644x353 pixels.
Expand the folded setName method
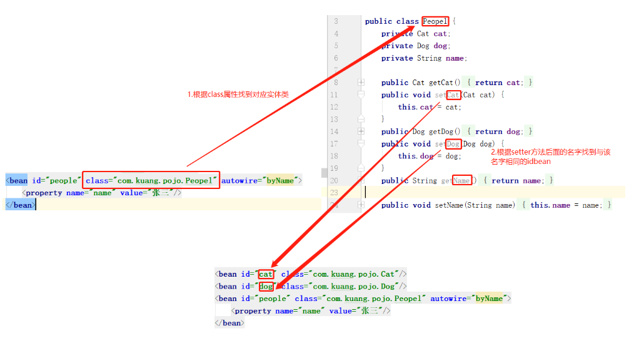tap(361, 205)
